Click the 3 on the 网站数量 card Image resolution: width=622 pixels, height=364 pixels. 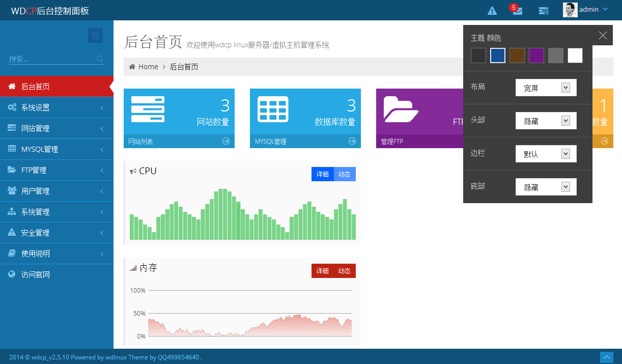[x=225, y=105]
